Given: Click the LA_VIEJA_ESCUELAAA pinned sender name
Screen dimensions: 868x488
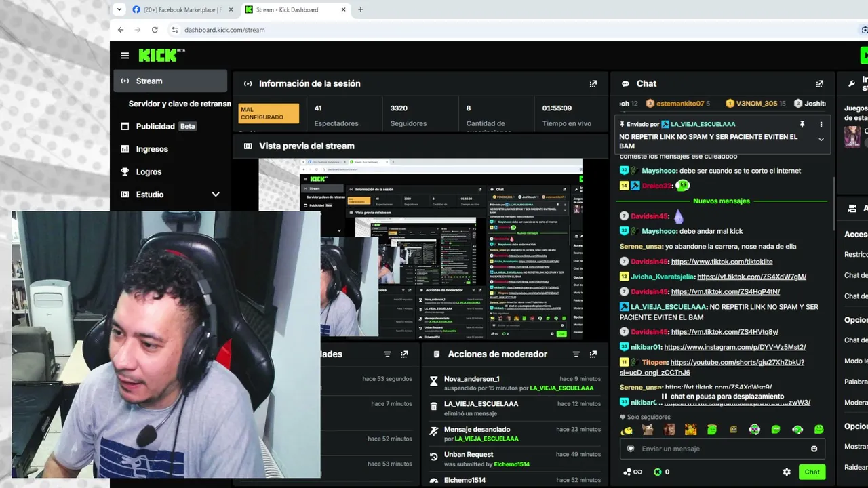Looking at the screenshot, I should pyautogui.click(x=703, y=125).
